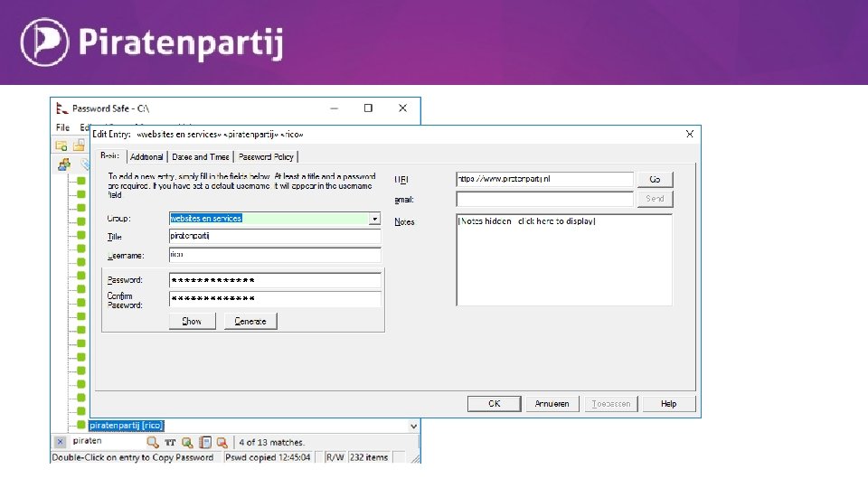Click Notes hidden area to display notes
The height and width of the screenshot is (488, 868).
coord(564,259)
